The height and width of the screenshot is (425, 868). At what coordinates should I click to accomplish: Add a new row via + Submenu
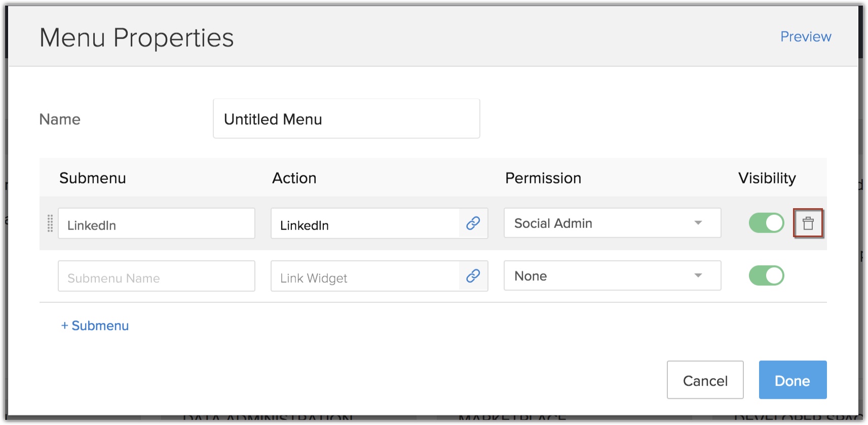click(x=95, y=326)
